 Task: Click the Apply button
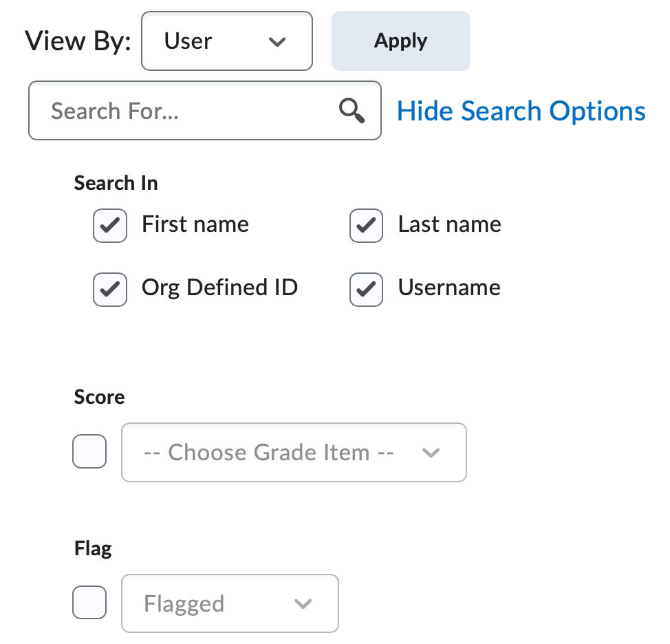(x=400, y=41)
